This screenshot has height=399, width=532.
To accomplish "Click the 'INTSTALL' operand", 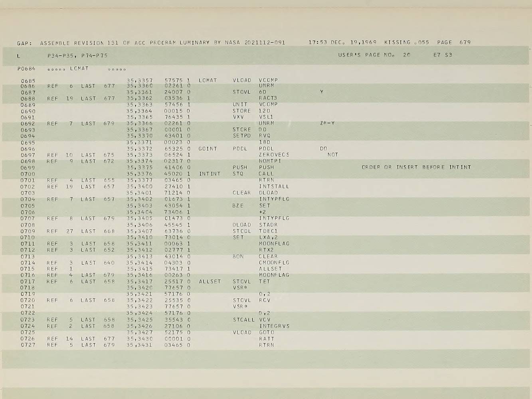I will 274,187.
